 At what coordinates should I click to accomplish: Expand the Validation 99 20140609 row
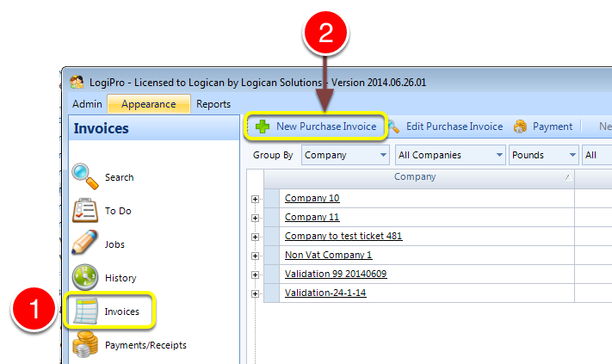click(x=256, y=275)
